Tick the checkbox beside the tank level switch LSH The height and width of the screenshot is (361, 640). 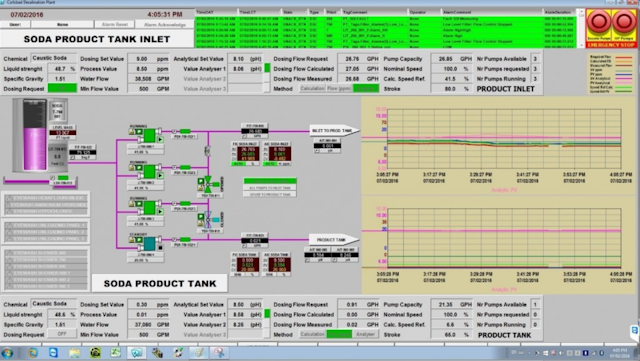[x=53, y=178]
